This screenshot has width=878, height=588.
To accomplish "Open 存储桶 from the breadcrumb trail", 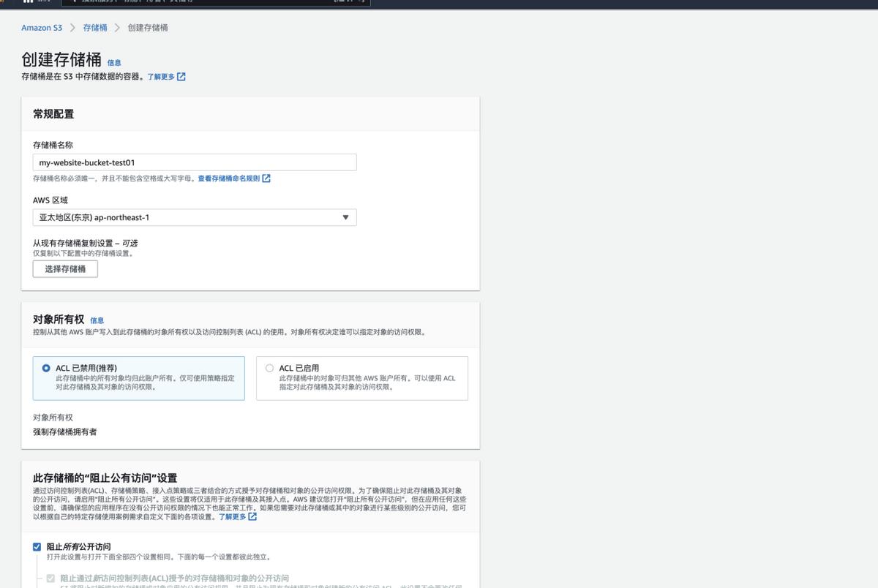I will (94, 27).
